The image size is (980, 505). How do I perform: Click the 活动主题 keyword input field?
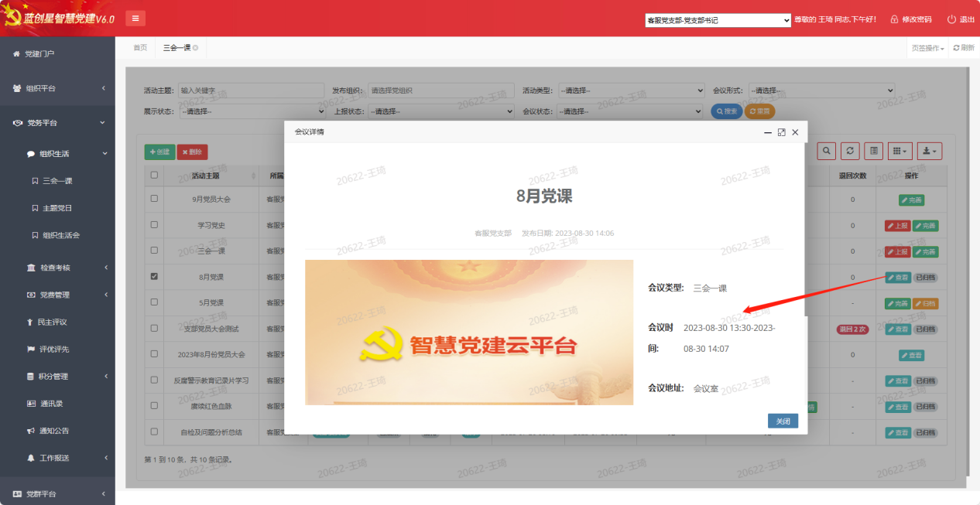[251, 90]
